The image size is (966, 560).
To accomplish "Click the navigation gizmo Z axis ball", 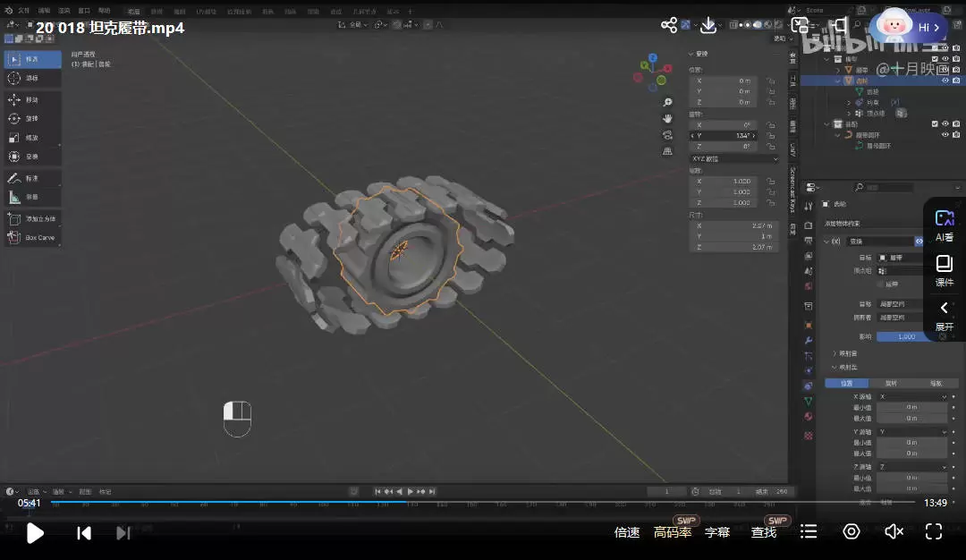I will pos(652,57).
